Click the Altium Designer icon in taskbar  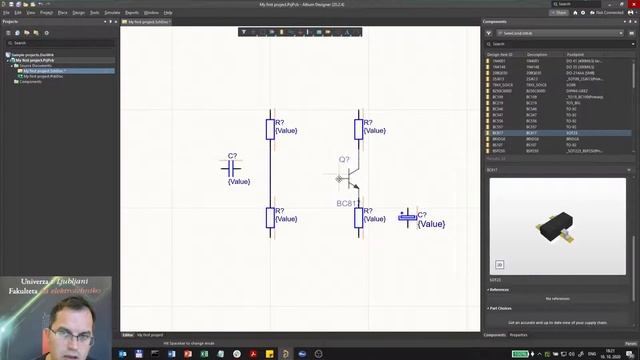point(286,354)
